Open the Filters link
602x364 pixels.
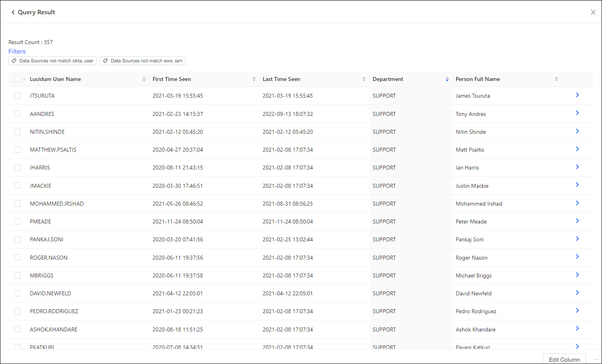click(x=17, y=52)
